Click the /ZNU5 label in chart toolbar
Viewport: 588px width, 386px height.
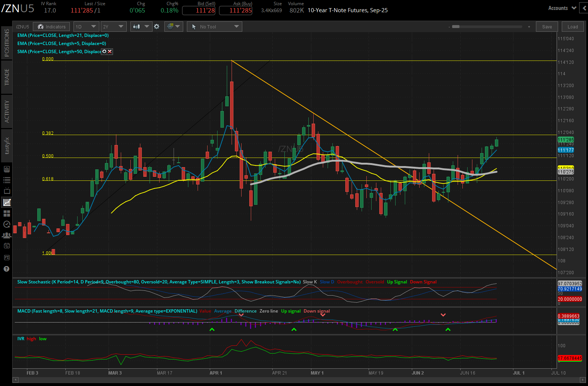tap(23, 27)
